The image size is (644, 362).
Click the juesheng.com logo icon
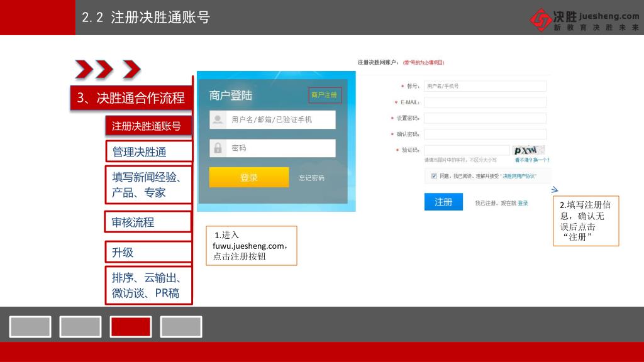(x=540, y=19)
